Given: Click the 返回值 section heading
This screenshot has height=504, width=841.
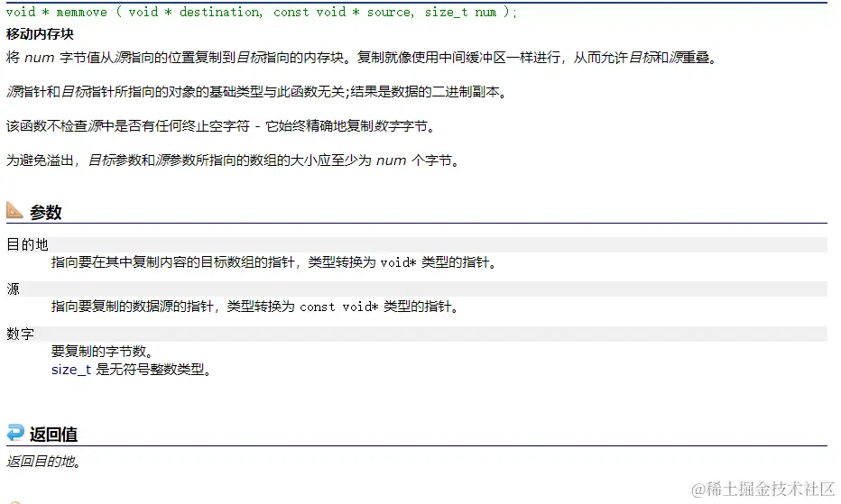Looking at the screenshot, I should click(53, 434).
